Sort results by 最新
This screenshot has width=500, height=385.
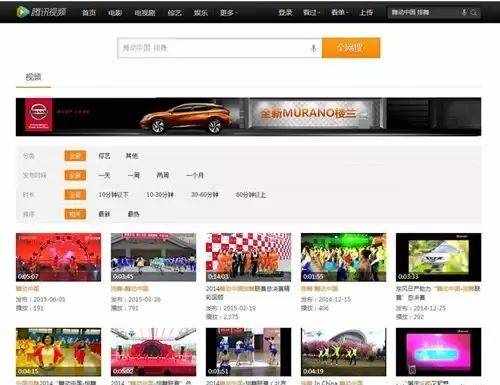[104, 214]
